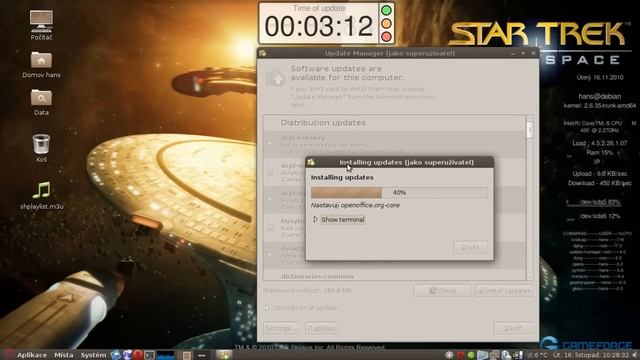Click the blue system monitor graph on the panel

pyautogui.click(x=165, y=355)
